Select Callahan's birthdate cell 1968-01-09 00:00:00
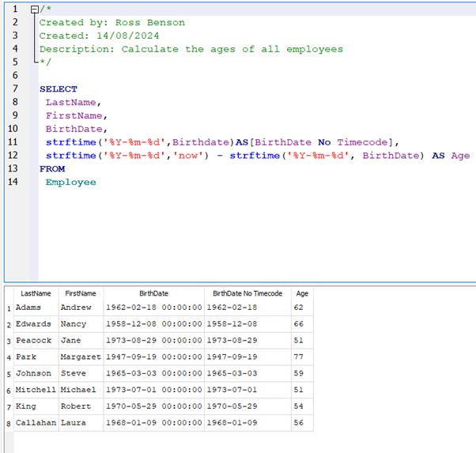Viewport: 476px width, 453px height. pos(153,423)
